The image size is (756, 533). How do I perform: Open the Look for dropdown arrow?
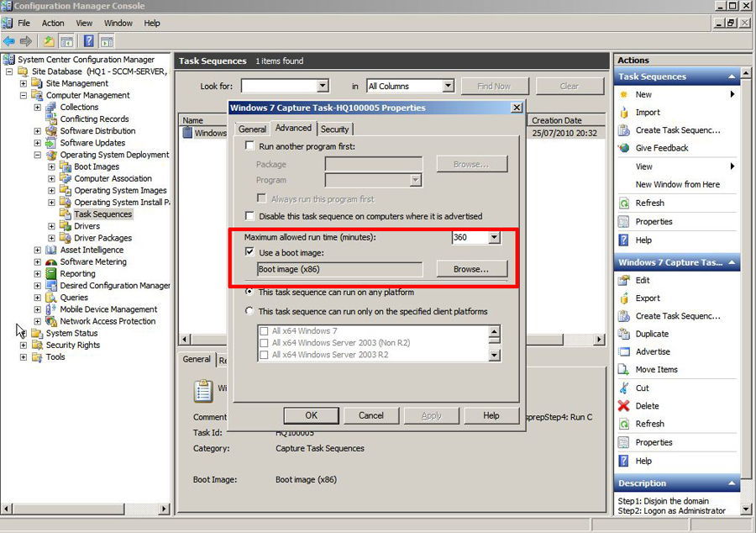point(323,86)
